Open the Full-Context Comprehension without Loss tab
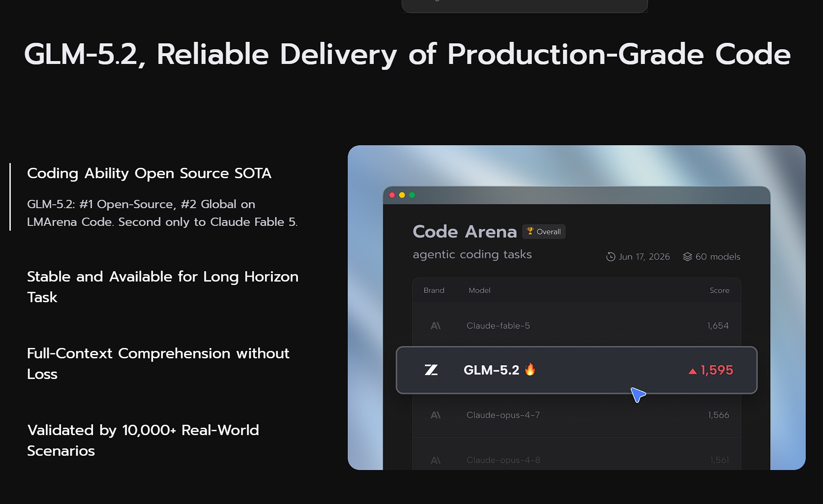Screen dimensions: 823x504 [158, 364]
